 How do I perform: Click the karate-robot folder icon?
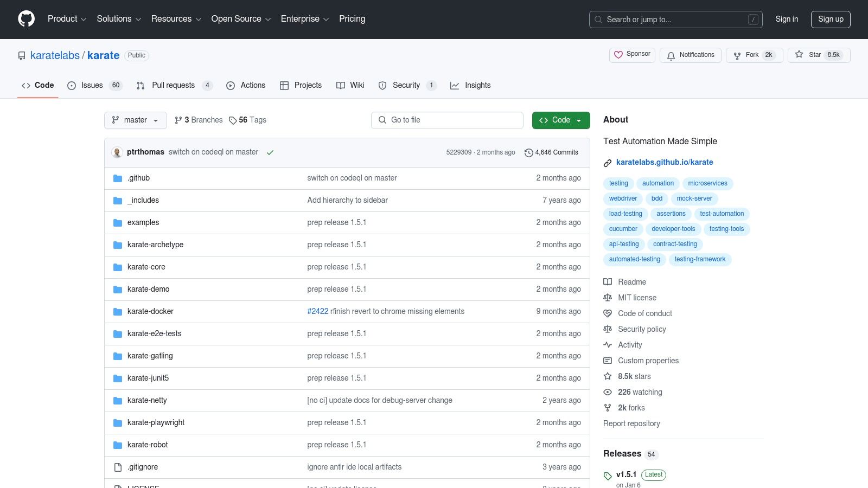click(x=118, y=445)
